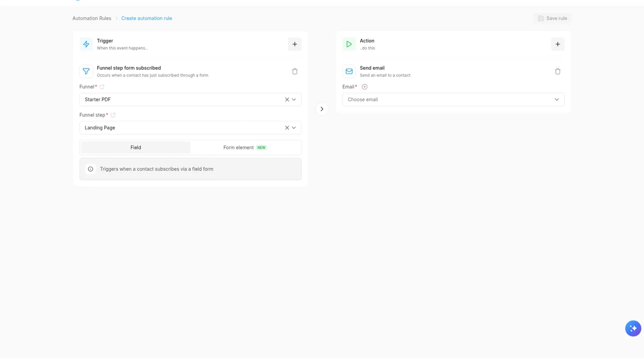Click 'When this event happens..' subtitle

(x=122, y=48)
